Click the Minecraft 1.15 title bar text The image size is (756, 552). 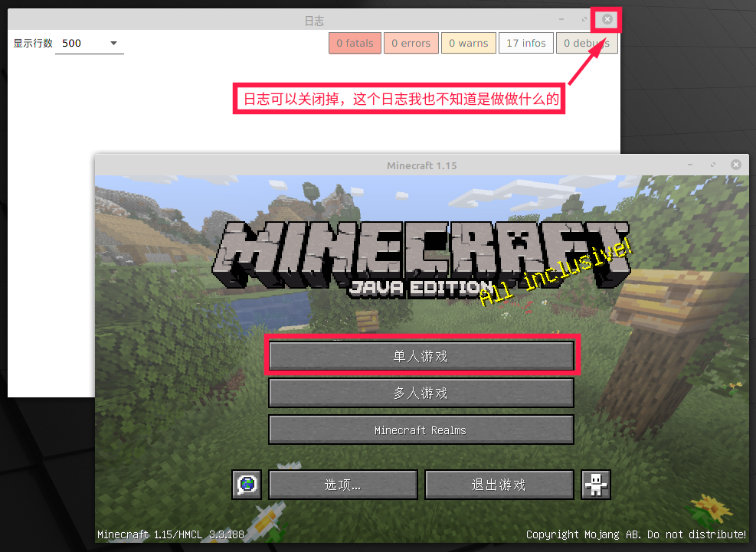click(422, 166)
